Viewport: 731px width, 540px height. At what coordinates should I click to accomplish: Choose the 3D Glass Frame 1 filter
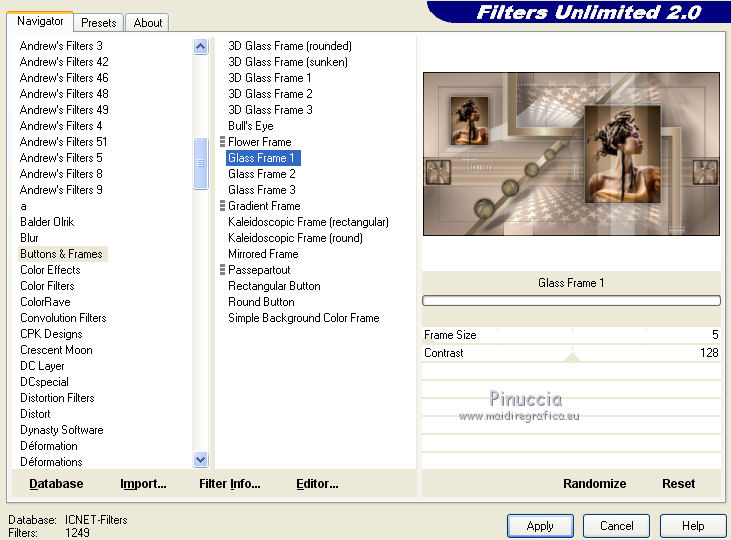[270, 77]
